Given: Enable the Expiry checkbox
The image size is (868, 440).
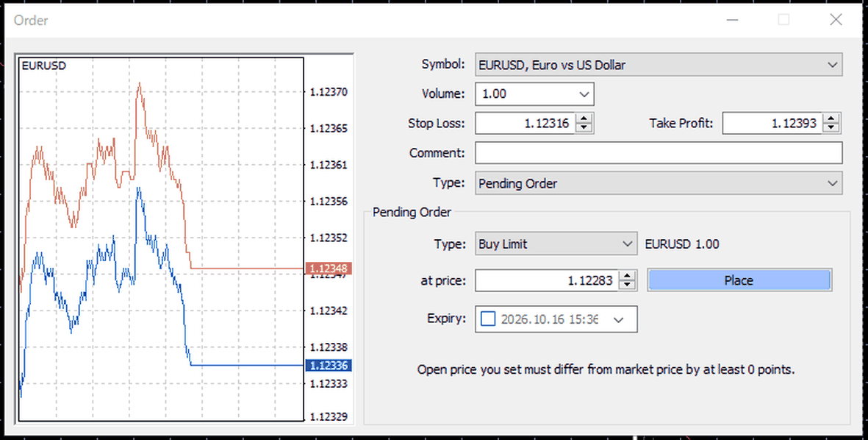Looking at the screenshot, I should point(488,319).
